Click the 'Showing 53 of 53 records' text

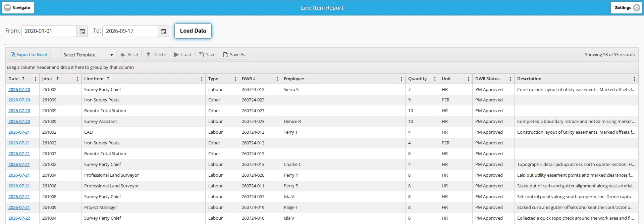pos(609,55)
